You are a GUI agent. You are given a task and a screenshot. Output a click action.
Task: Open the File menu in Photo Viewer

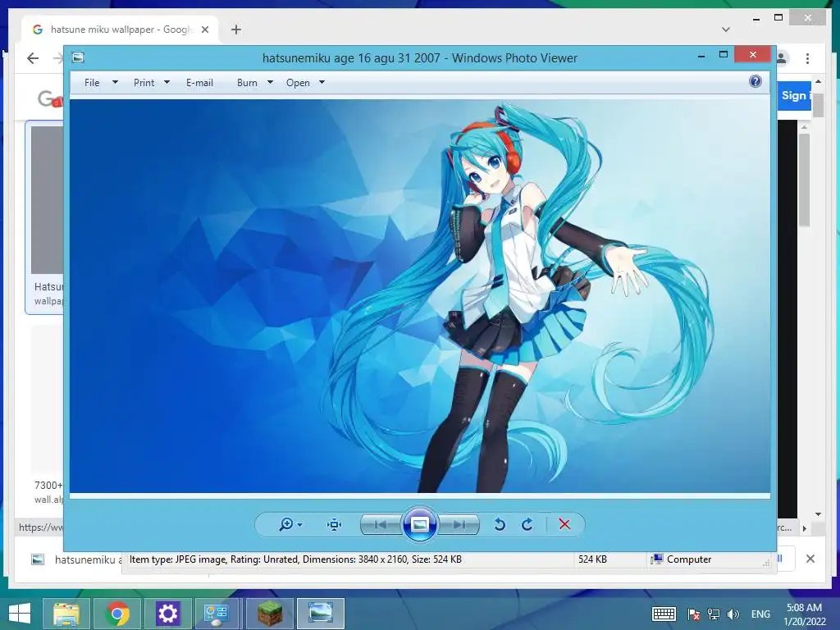92,83
